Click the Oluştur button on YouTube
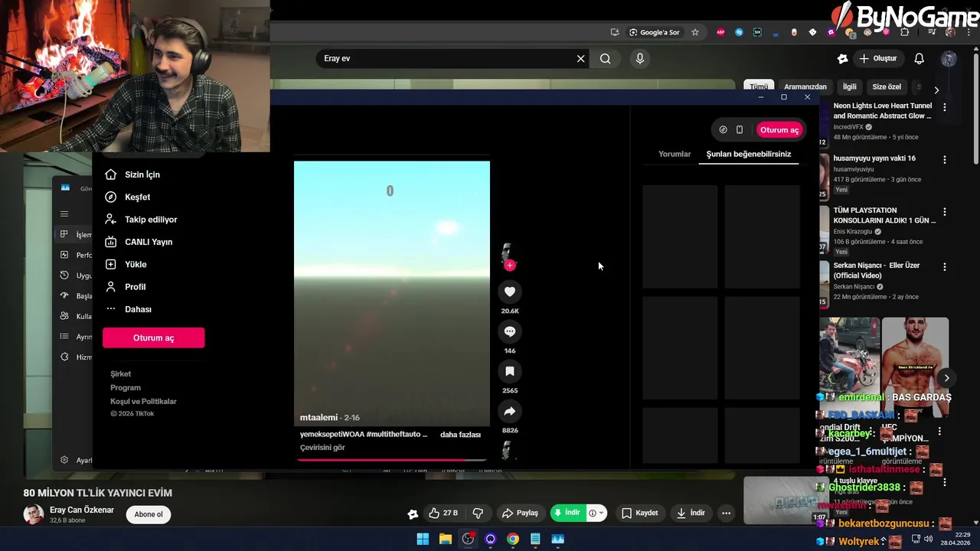Image resolution: width=980 pixels, height=551 pixels. 878,58
